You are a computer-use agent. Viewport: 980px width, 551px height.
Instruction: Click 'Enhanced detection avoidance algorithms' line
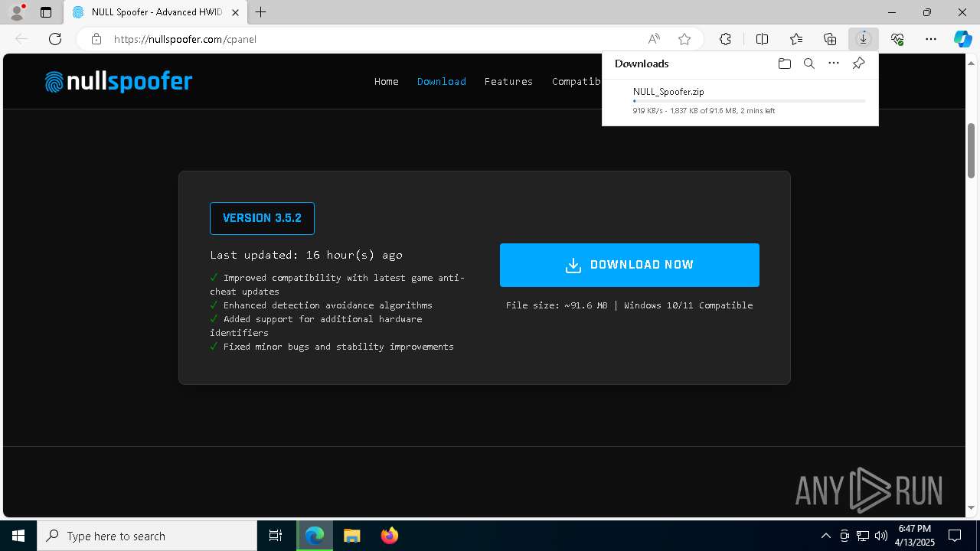[328, 305]
